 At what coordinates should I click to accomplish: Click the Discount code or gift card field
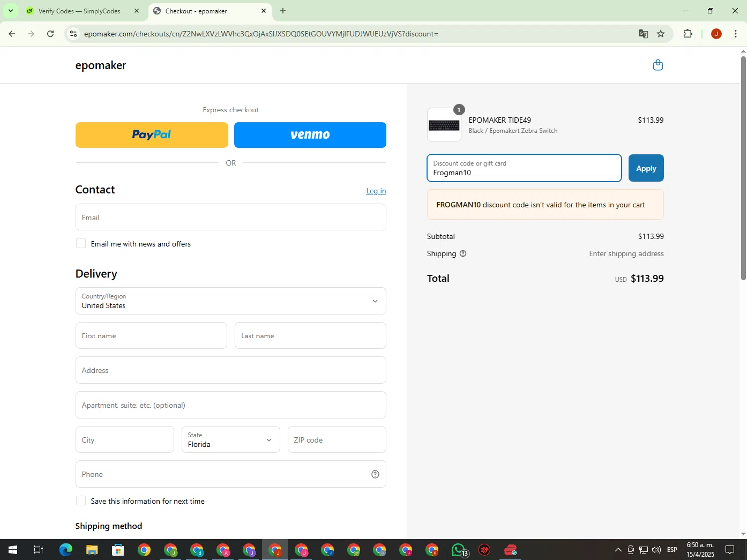pos(524,168)
